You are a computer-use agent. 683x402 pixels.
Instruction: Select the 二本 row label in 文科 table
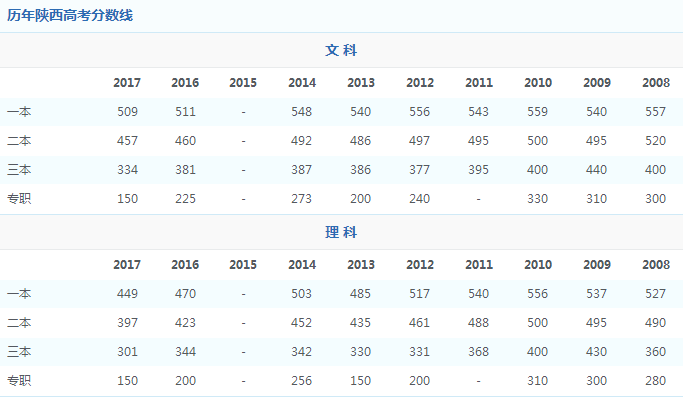[x=19, y=141]
